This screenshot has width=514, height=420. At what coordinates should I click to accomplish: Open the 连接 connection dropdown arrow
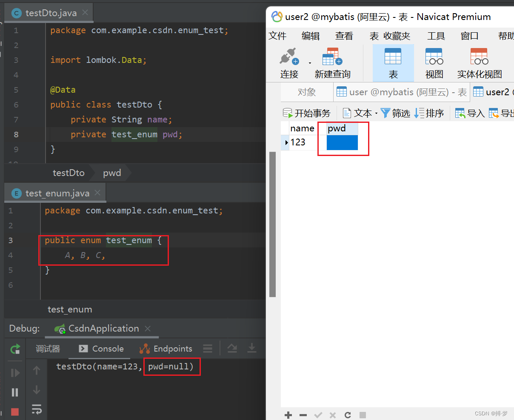tap(310, 63)
